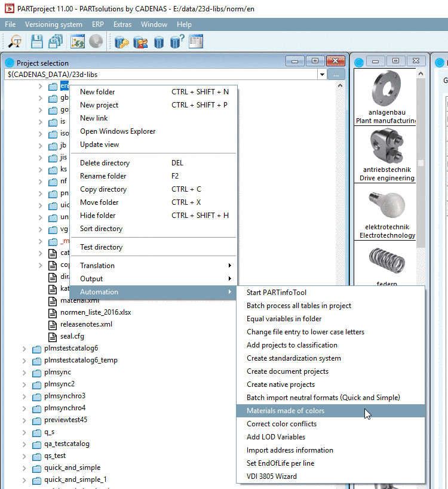Click the folder icon of qa_testcatalog
Screen dimensions: 448x489
36,444
